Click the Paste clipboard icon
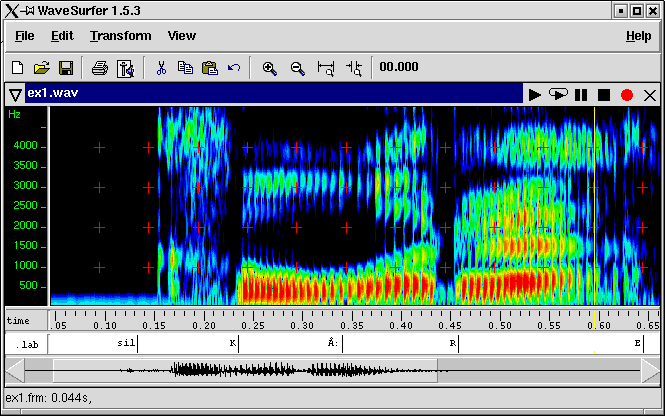665x416 pixels. [x=209, y=68]
